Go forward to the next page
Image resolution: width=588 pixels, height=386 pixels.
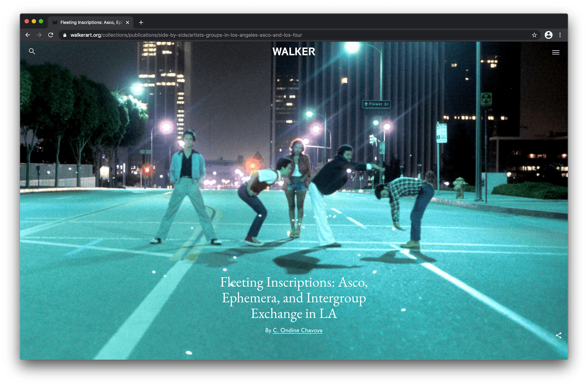39,35
